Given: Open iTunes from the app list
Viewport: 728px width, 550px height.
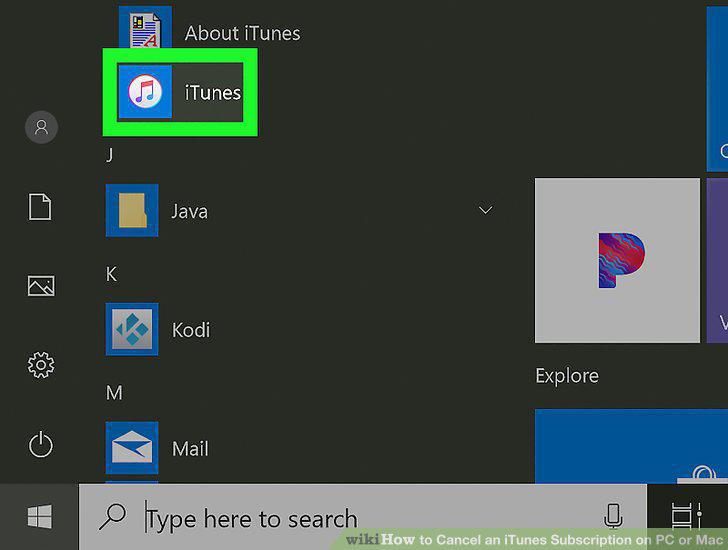Looking at the screenshot, I should coord(180,92).
